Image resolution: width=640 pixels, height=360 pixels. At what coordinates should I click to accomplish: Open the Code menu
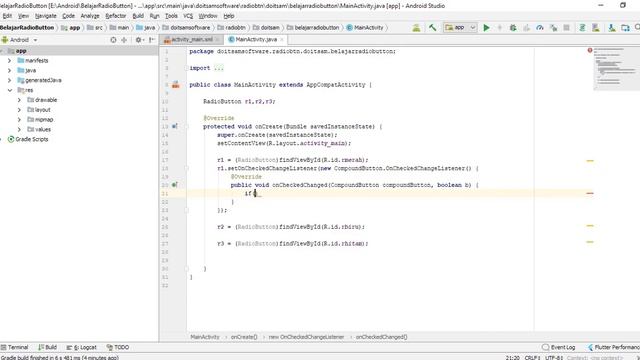click(x=68, y=16)
